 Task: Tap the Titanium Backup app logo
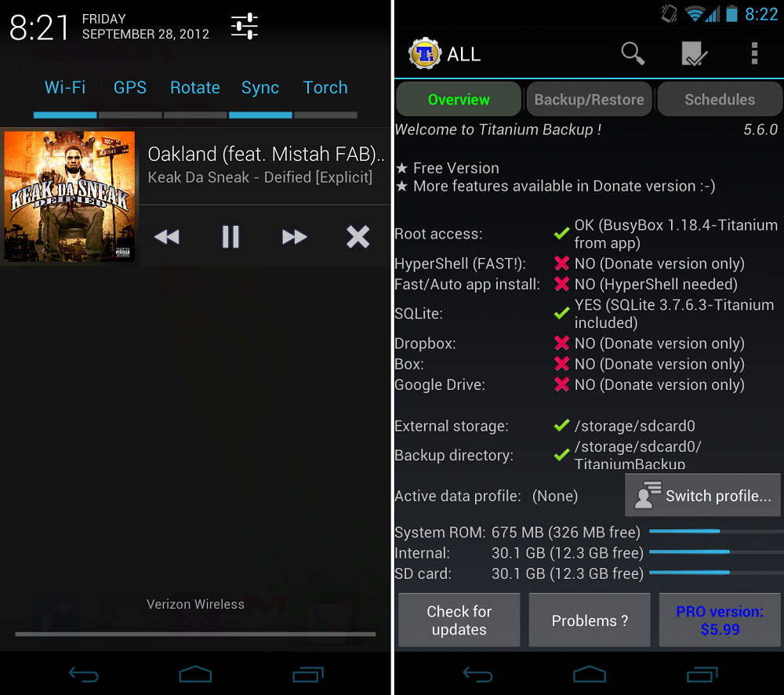point(425,53)
